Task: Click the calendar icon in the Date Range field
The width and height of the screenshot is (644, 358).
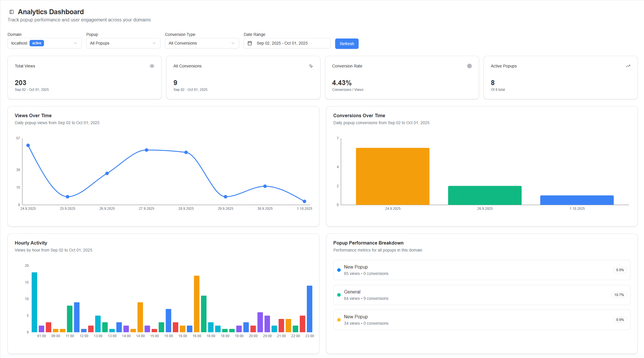Action: click(250, 43)
